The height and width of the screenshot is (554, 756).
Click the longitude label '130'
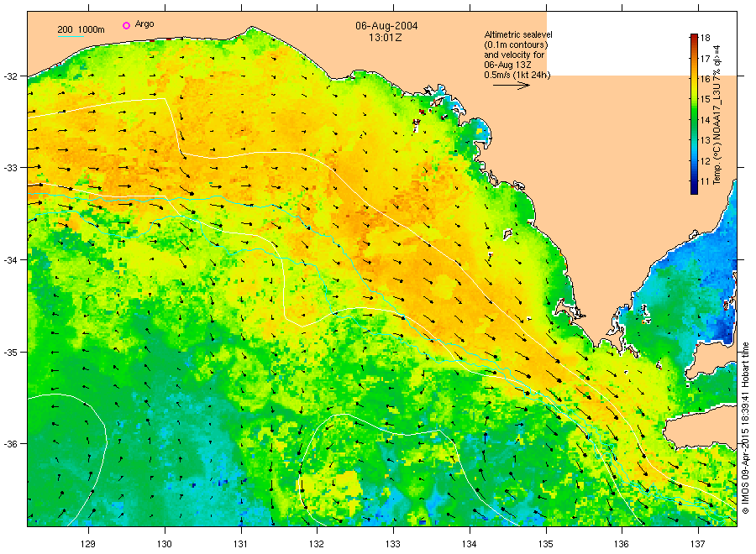(165, 544)
